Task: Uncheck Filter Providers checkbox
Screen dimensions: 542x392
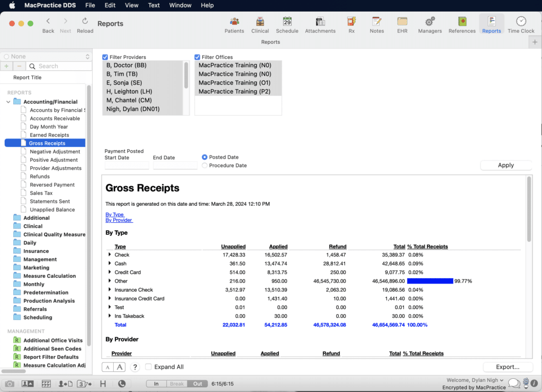Action: (x=105, y=57)
